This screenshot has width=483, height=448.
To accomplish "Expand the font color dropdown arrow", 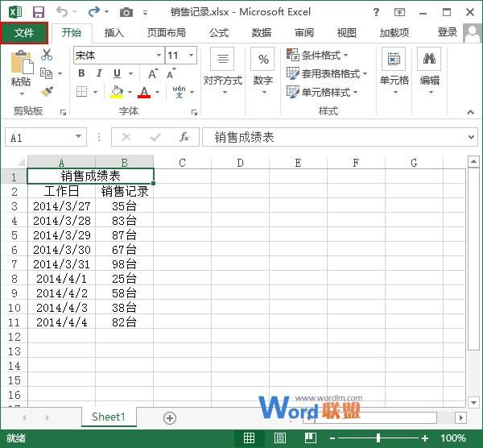I will [x=158, y=92].
